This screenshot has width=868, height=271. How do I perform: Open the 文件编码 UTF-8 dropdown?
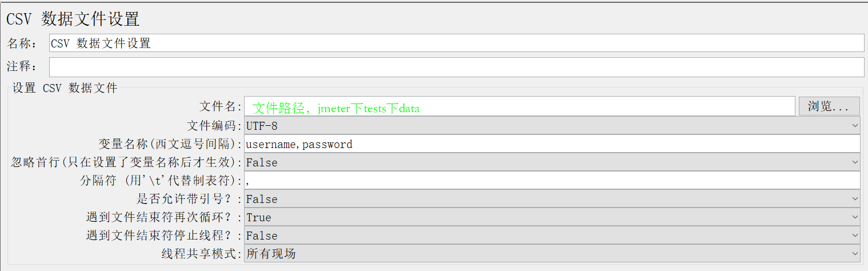pos(552,126)
